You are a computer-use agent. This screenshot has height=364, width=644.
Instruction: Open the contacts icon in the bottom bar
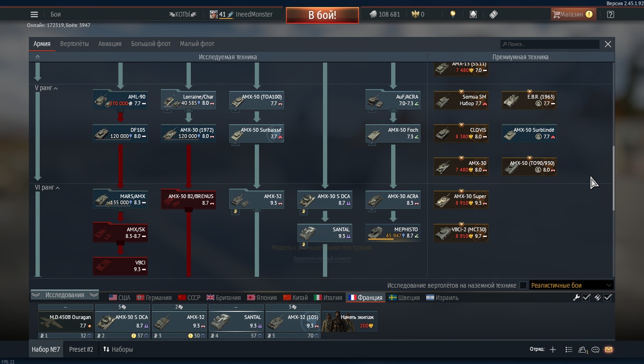pos(583,350)
